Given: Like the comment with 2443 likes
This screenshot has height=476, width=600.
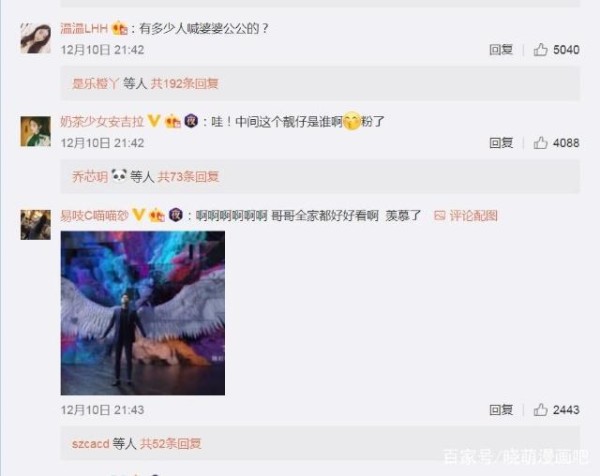Looking at the screenshot, I should (540, 410).
